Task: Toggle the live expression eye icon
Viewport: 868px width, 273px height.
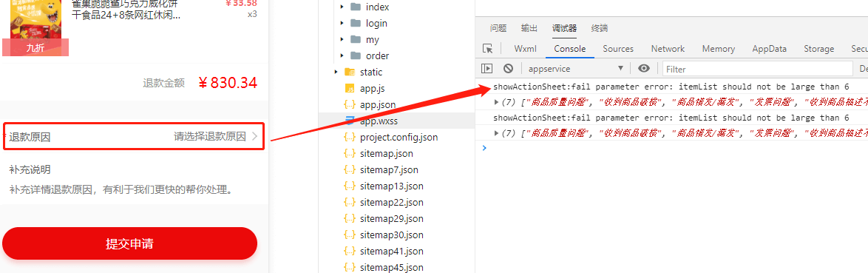Action: pos(644,69)
